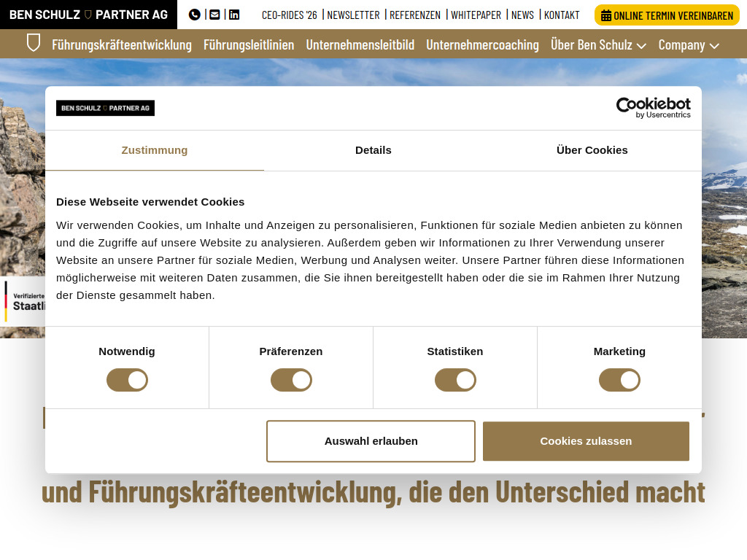Open the Über Cookies tab

point(592,150)
